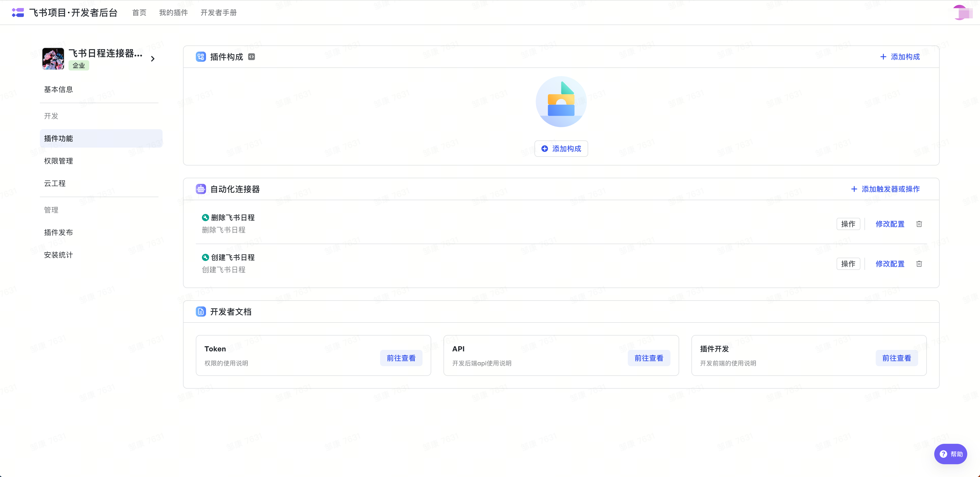
Task: Click the green icon beside 删除飞书日程
Action: tap(206, 217)
